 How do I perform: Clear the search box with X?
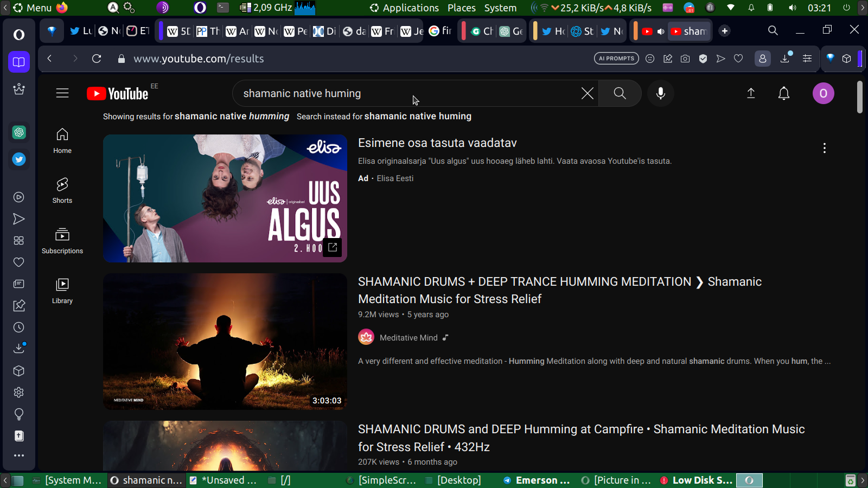587,93
